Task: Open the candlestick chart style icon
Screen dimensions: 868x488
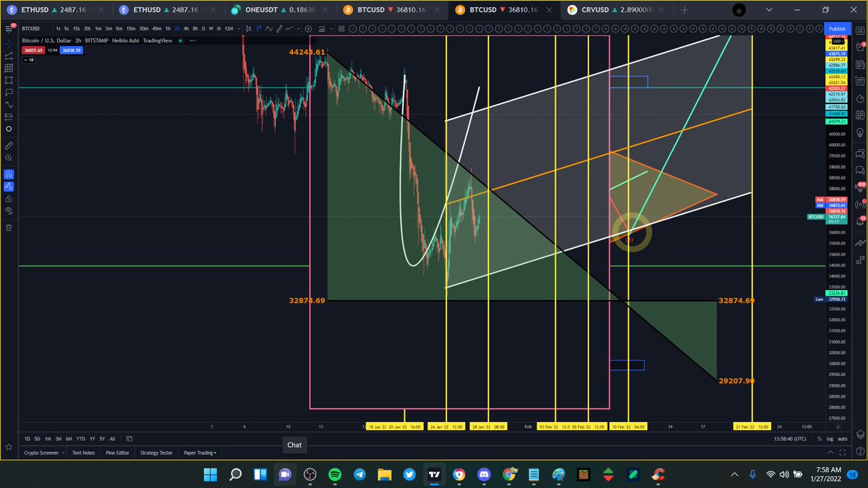Action: tap(248, 28)
